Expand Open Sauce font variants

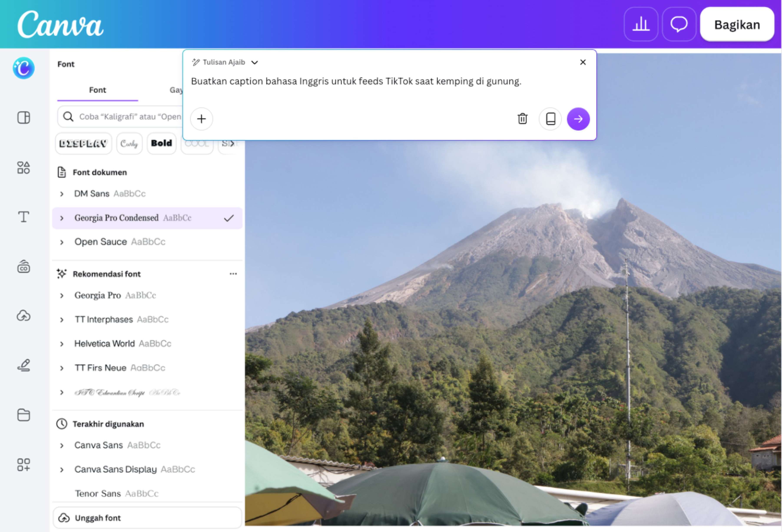[x=61, y=242]
